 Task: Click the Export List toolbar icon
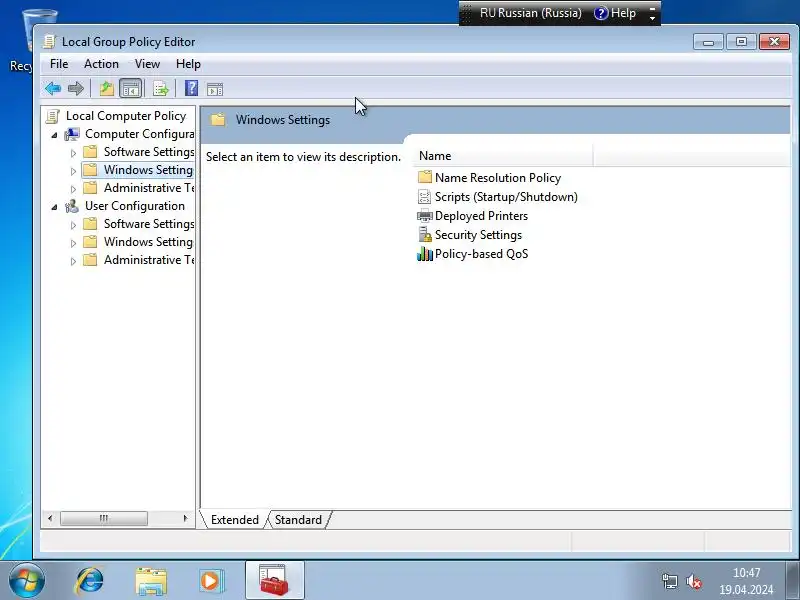pyautogui.click(x=161, y=89)
